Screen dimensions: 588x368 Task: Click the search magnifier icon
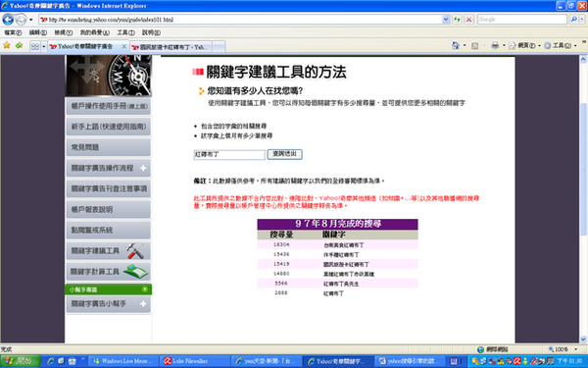tap(573, 20)
